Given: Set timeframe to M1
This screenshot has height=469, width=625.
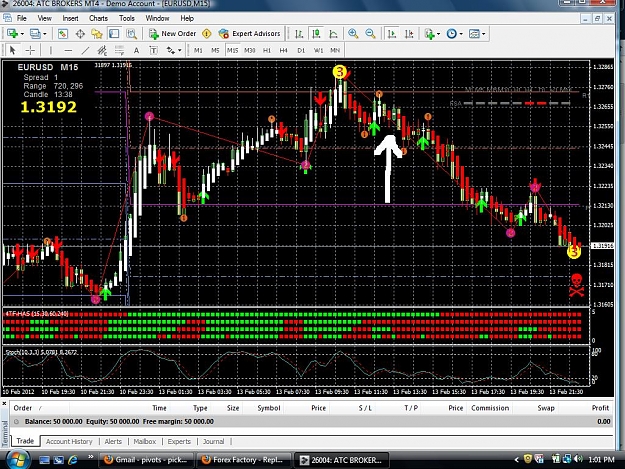Looking at the screenshot, I should (x=198, y=50).
